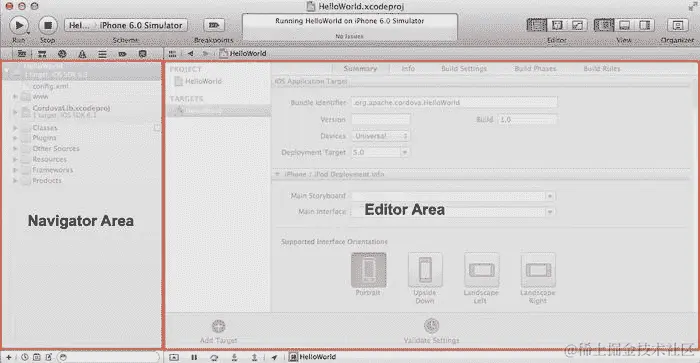The image size is (700, 363).
Task: Click the Step Over debug button
Action: click(214, 357)
